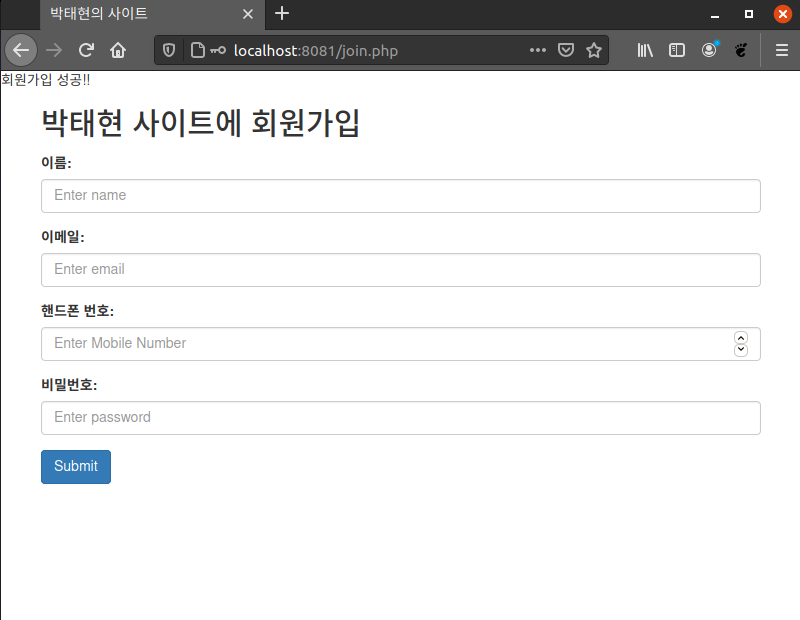Viewport: 800px width, 620px height.
Task: Toggle the sidebar view icon
Action: pyautogui.click(x=677, y=50)
